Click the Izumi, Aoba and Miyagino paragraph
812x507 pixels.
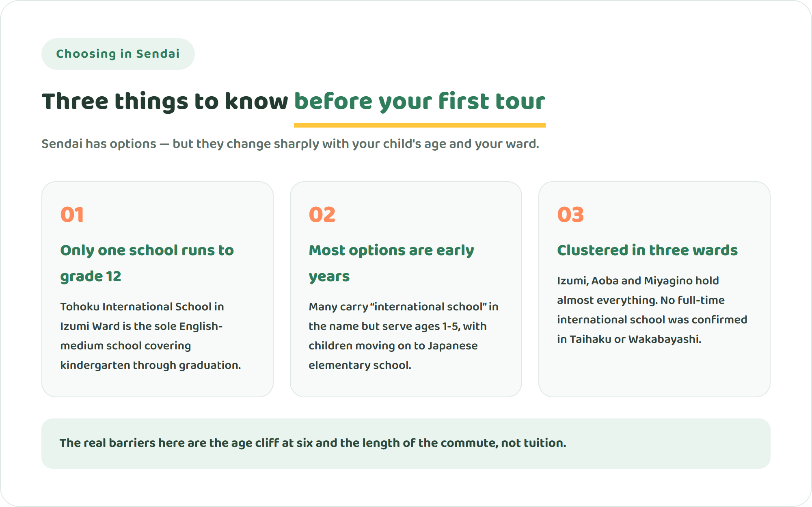click(652, 310)
